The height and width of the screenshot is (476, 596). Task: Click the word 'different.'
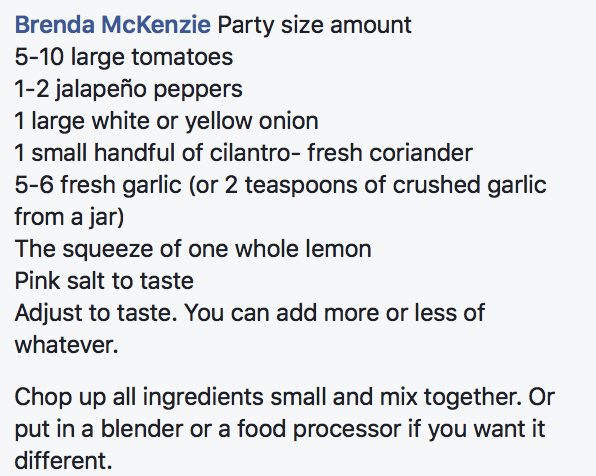click(x=63, y=461)
